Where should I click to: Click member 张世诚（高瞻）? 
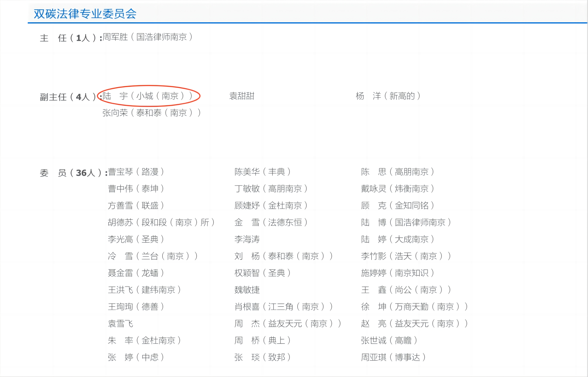tap(389, 341)
